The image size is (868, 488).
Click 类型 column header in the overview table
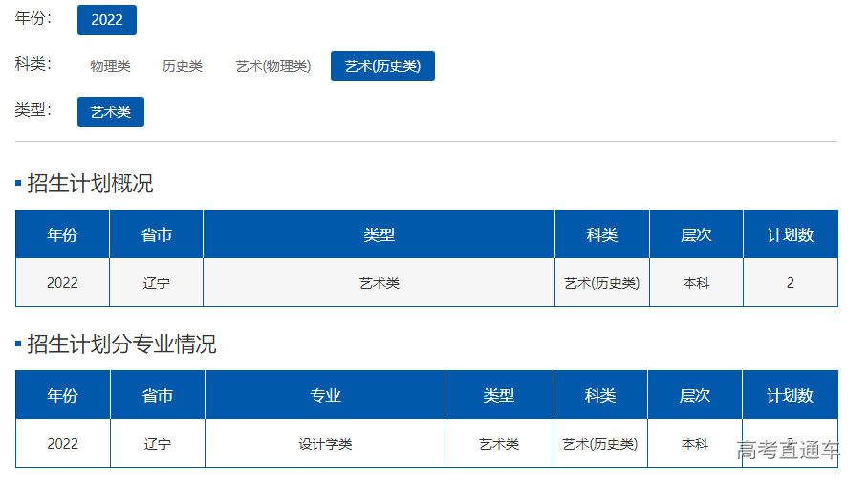(x=380, y=234)
